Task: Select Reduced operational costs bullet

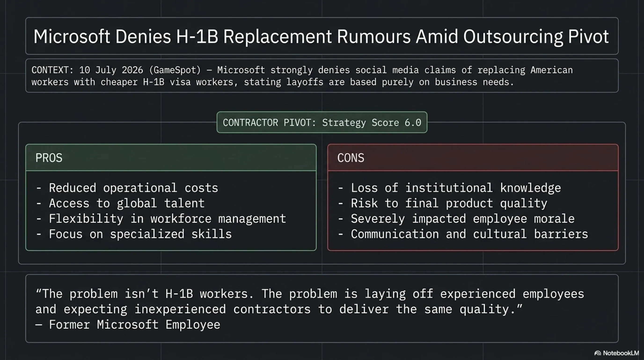Action: 127,188
